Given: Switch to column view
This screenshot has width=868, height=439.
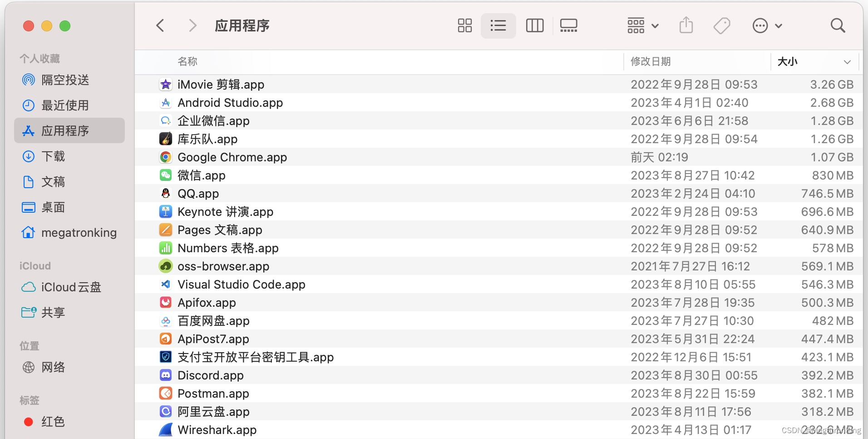Looking at the screenshot, I should pyautogui.click(x=535, y=25).
